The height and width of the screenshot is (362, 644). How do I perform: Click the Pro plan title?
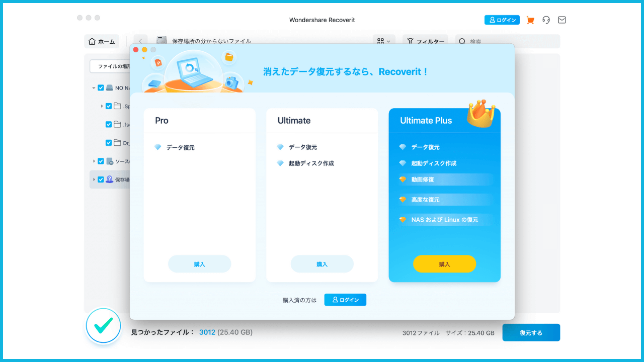pos(162,121)
